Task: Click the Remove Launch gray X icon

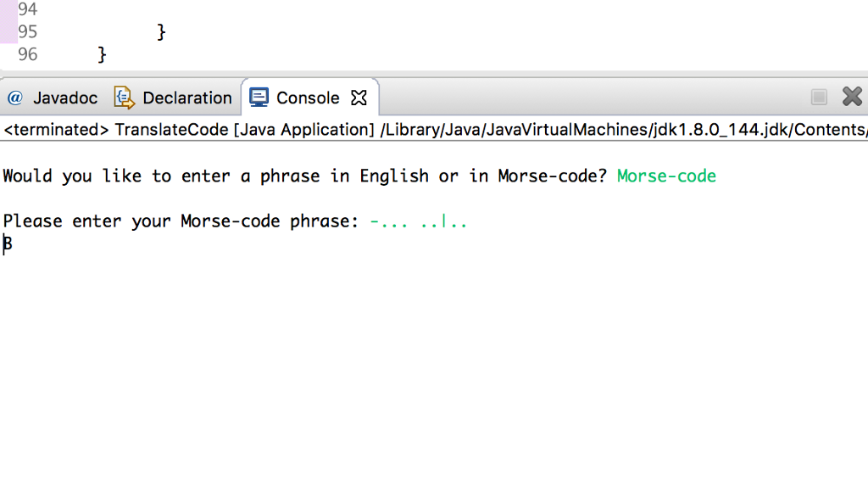Action: pos(853,97)
